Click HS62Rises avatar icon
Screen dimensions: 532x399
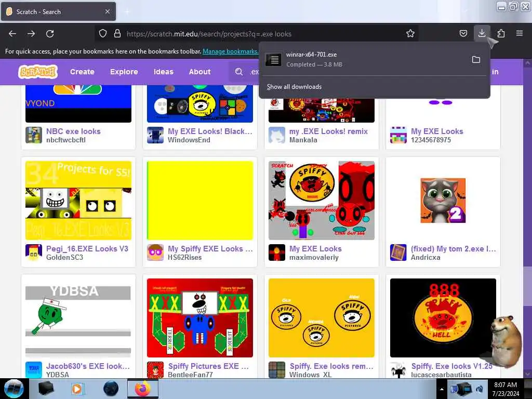155,252
